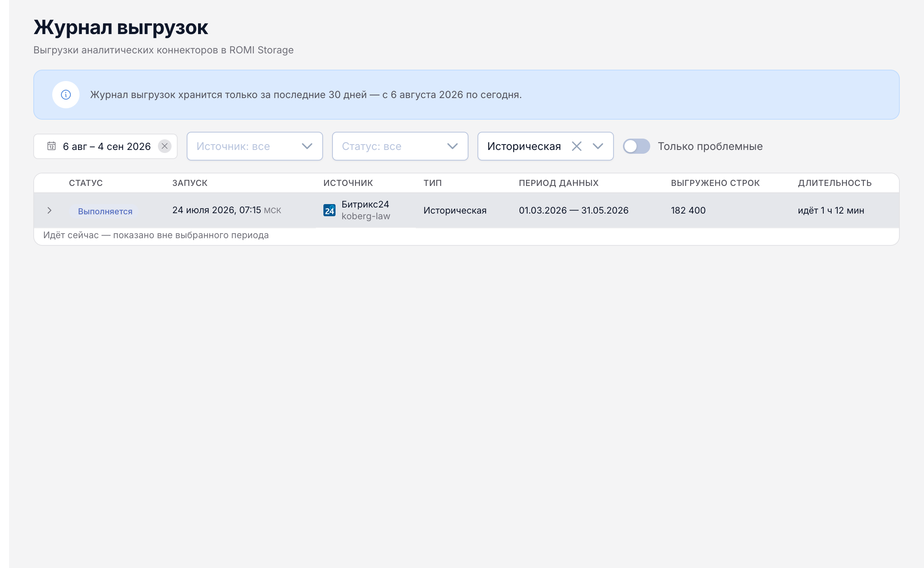Toggle the Только проблемные switch
924x568 pixels.
point(637,146)
